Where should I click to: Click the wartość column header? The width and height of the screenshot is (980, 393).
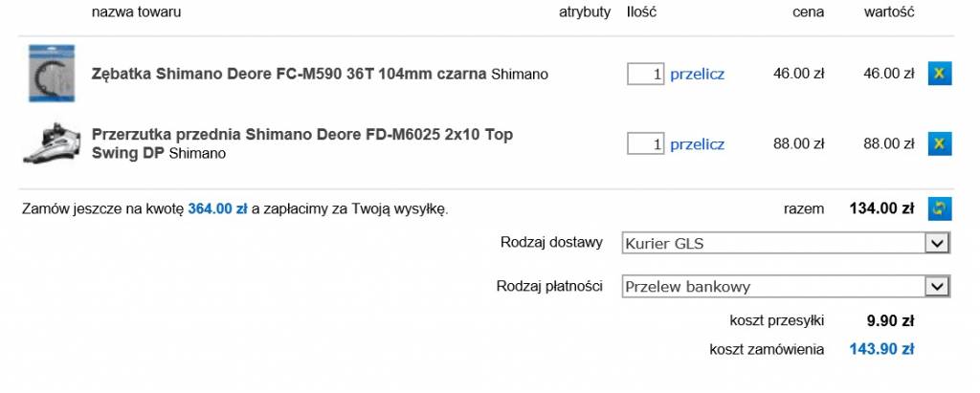(889, 11)
